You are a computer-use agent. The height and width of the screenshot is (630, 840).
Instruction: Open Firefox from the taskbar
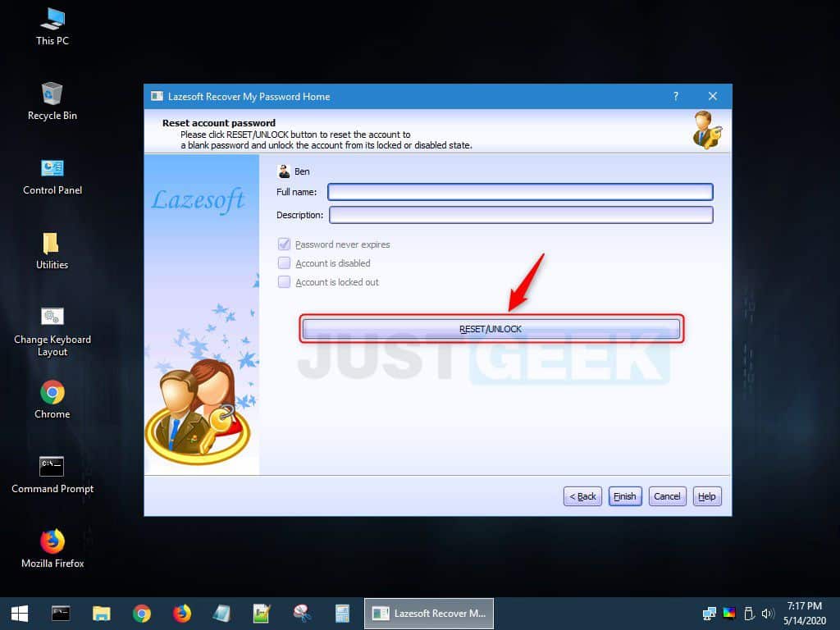coord(181,614)
